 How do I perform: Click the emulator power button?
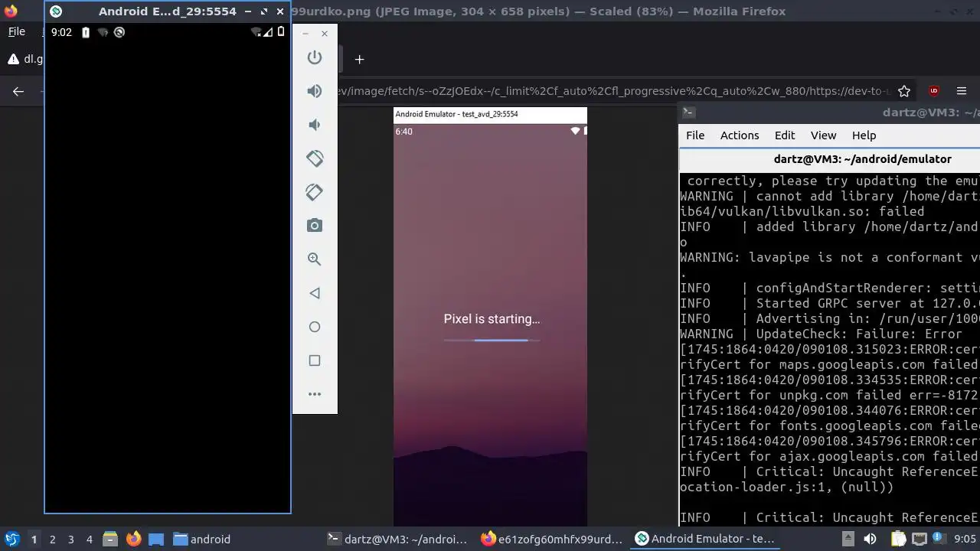pyautogui.click(x=315, y=57)
